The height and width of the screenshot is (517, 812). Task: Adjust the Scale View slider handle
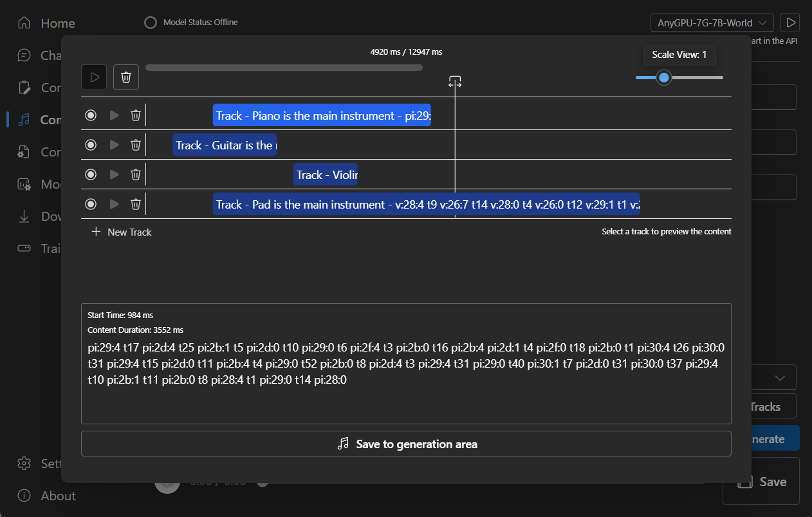pos(664,78)
